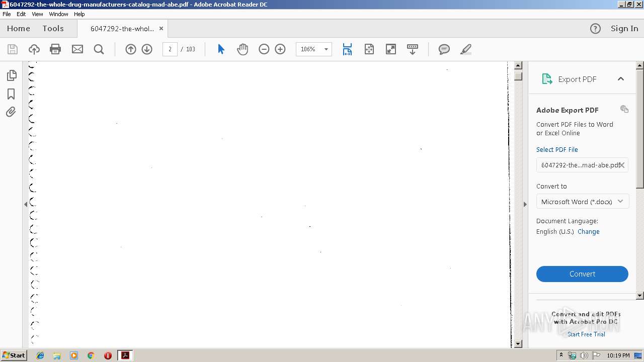Click the selected PDF filename field
Screen dimensions: 644x362
[x=582, y=165]
